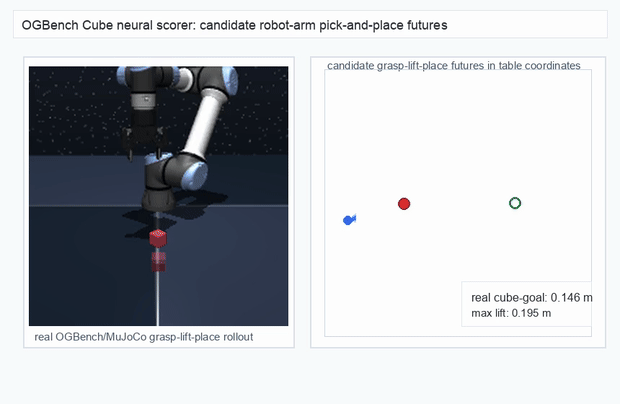Viewport: 620px width, 404px height.
Task: Click the green hollow goal circle
Action: click(515, 203)
